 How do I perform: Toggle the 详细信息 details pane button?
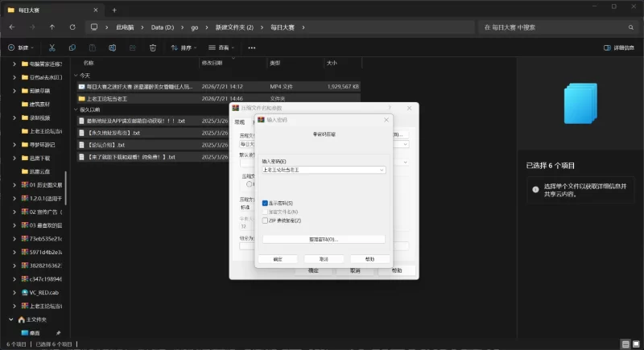619,47
